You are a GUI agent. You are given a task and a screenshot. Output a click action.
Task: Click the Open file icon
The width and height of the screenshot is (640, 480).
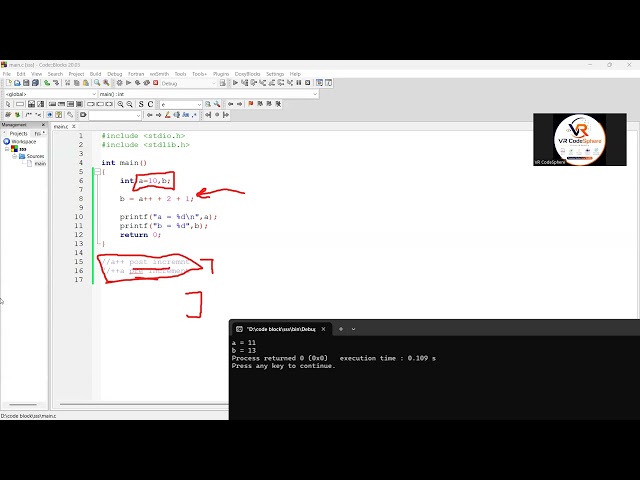(17, 83)
